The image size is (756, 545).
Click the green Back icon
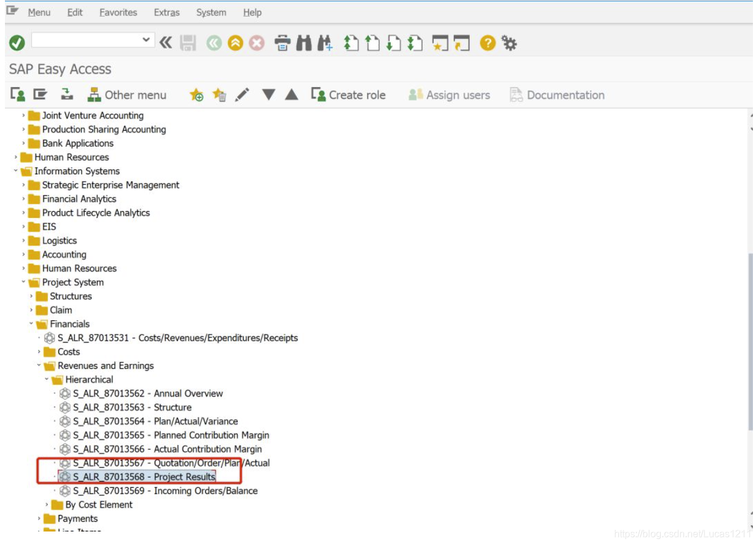[x=214, y=43]
